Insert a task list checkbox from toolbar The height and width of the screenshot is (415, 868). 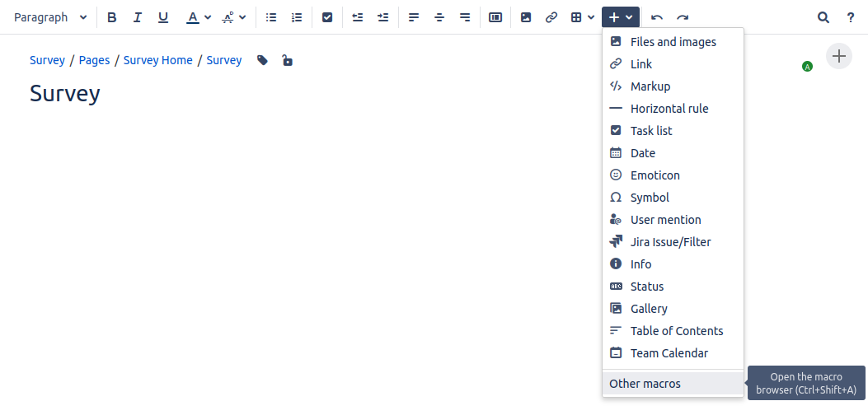[327, 17]
